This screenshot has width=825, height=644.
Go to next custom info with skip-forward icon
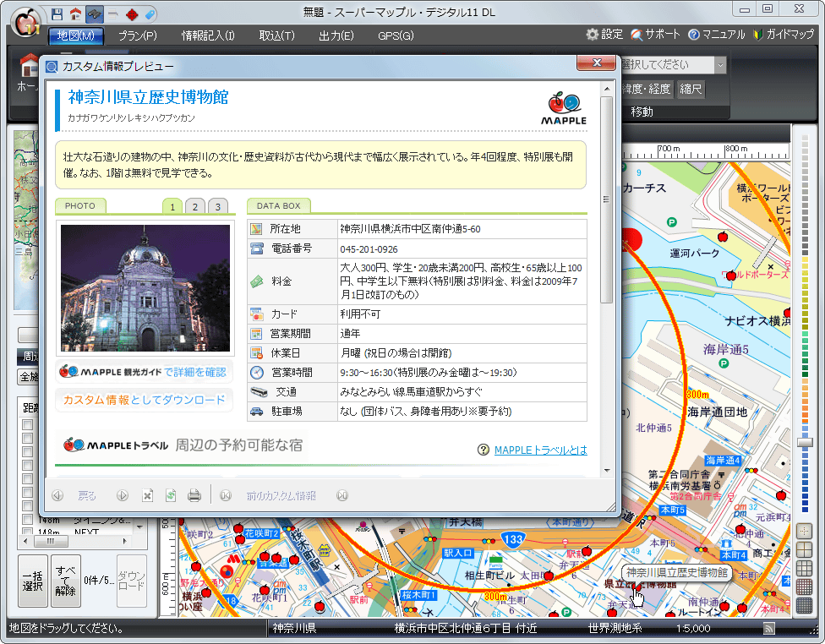342,495
